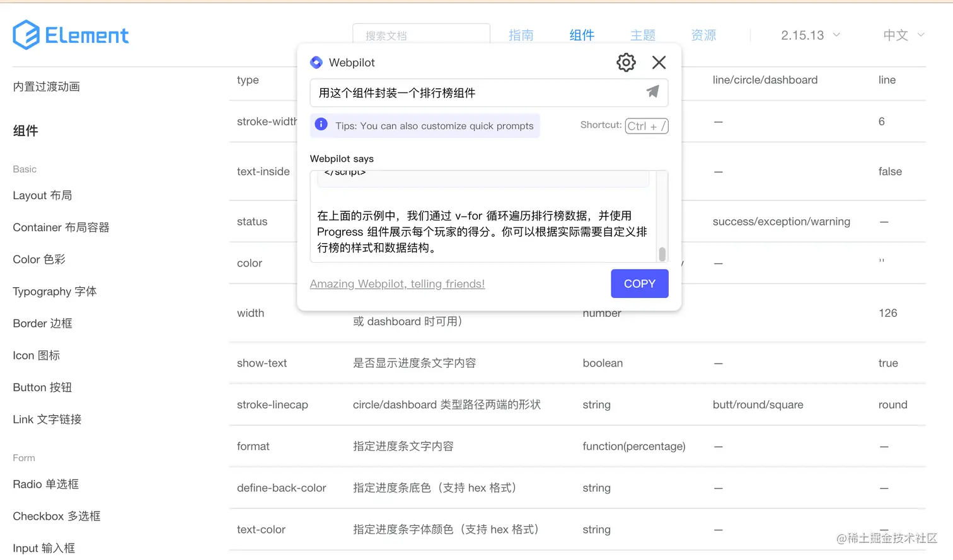Open the 中文 language dropdown
Screen dimensions: 953x560
(903, 35)
